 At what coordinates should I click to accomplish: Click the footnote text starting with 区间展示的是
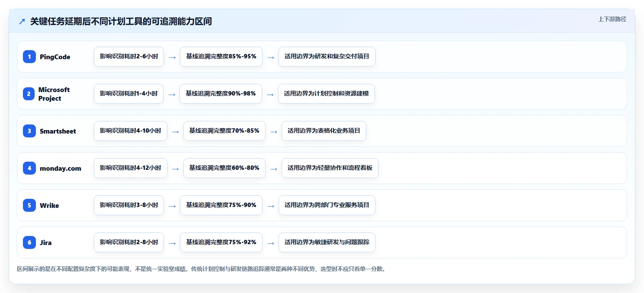(x=202, y=269)
